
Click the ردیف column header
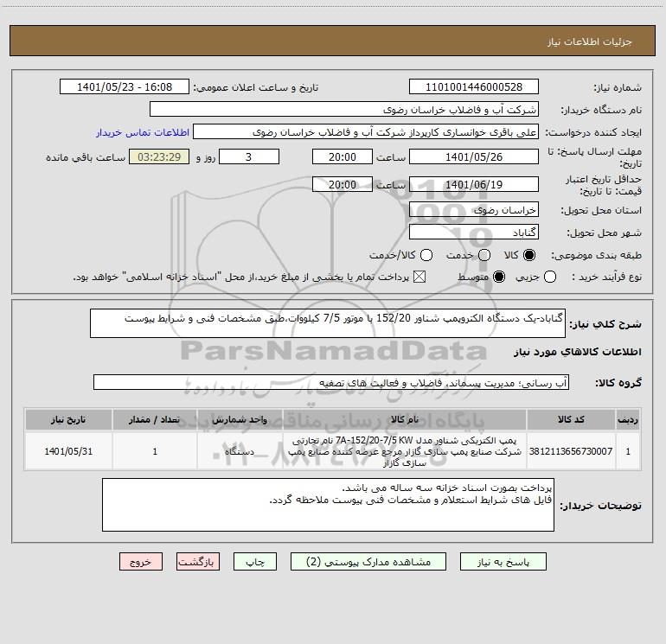tap(628, 419)
